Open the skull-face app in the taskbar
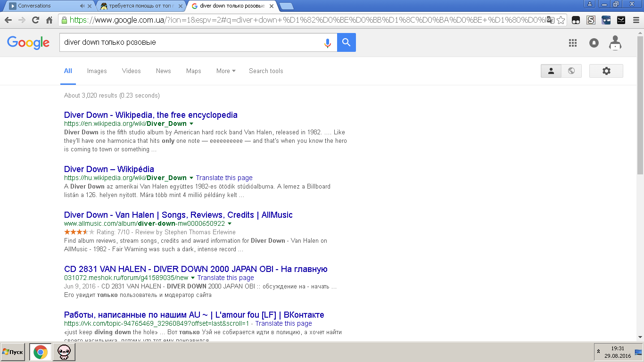This screenshot has height=362, width=644. tap(64, 352)
